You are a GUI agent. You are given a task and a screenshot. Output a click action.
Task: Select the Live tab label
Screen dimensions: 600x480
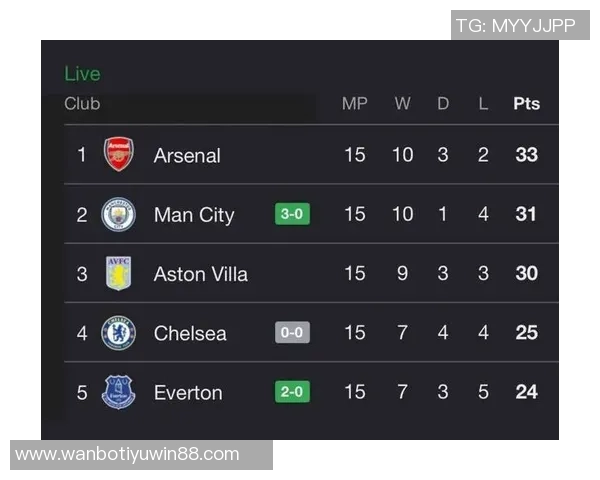pos(82,74)
